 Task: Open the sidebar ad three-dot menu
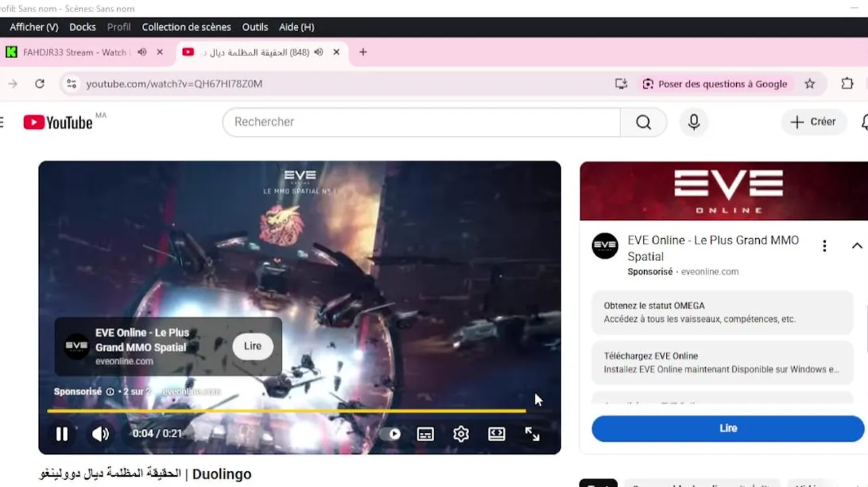824,246
